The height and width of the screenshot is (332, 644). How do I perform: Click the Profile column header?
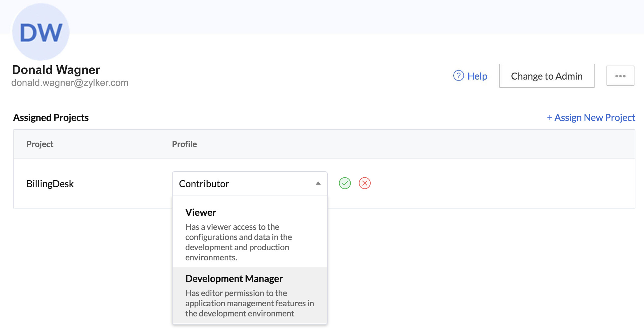[184, 144]
